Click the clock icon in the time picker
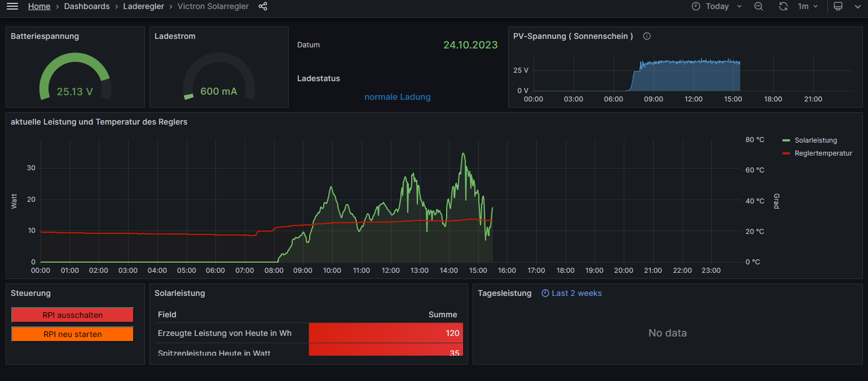The image size is (868, 381). pos(696,6)
